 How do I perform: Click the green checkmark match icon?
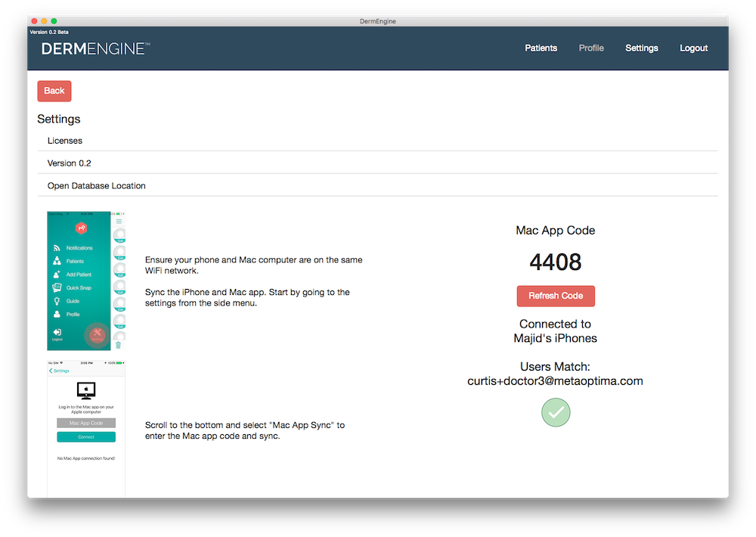tap(556, 412)
